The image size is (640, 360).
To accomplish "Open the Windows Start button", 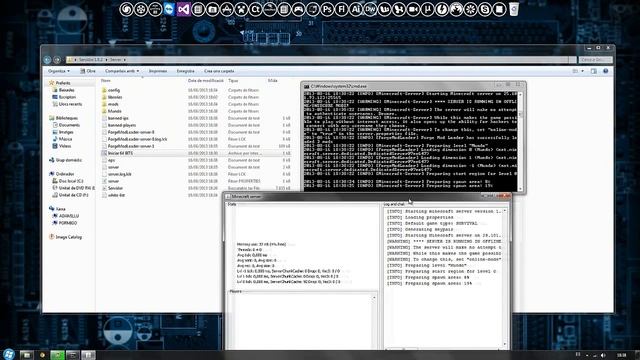I will [x=9, y=354].
